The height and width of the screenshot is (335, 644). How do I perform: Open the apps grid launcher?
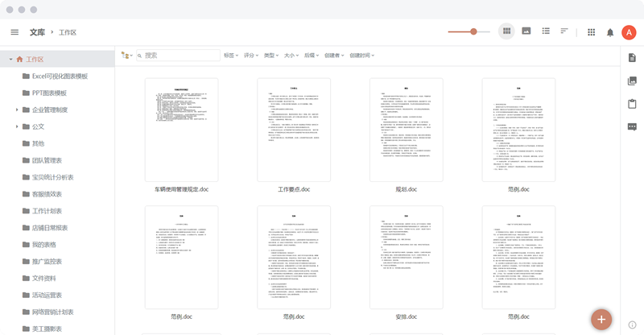pos(591,32)
